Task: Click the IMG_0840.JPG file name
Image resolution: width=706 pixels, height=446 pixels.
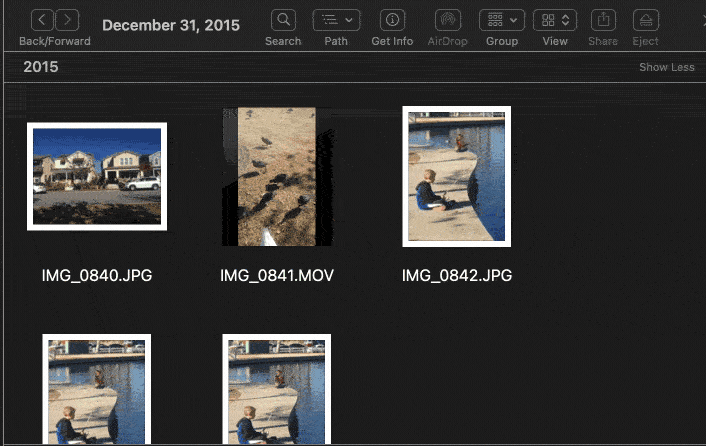Action: point(97,275)
